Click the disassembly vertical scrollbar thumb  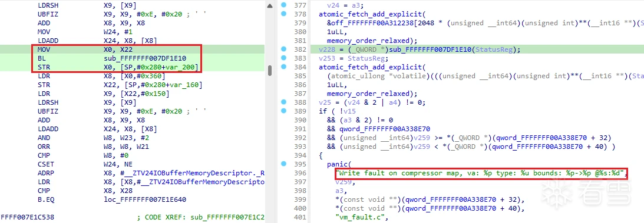[269, 71]
